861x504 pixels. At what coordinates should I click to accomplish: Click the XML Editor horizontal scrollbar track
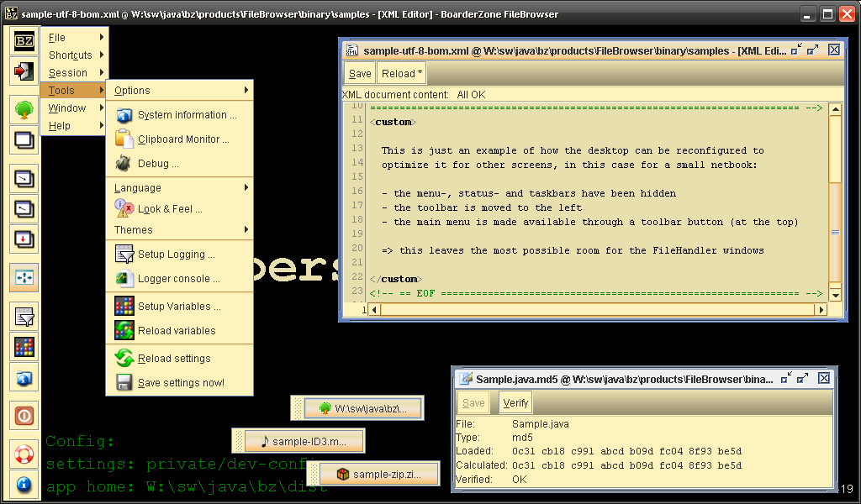tap(598, 310)
